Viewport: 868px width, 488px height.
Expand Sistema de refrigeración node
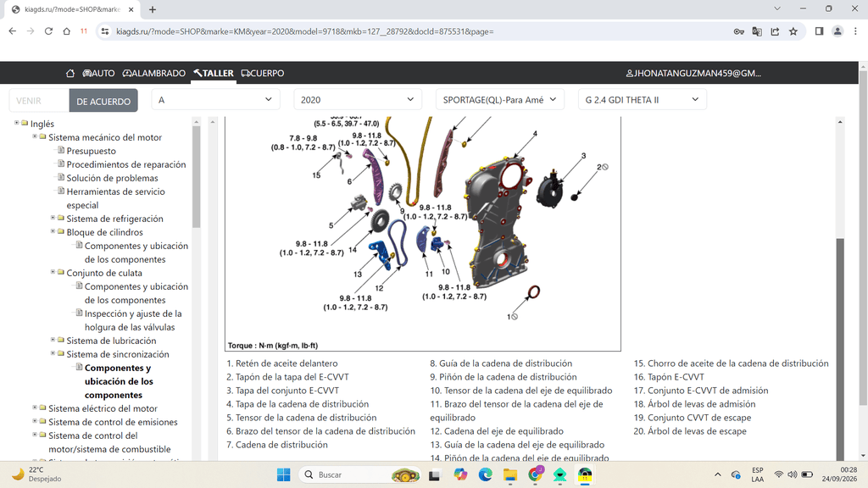coord(53,218)
